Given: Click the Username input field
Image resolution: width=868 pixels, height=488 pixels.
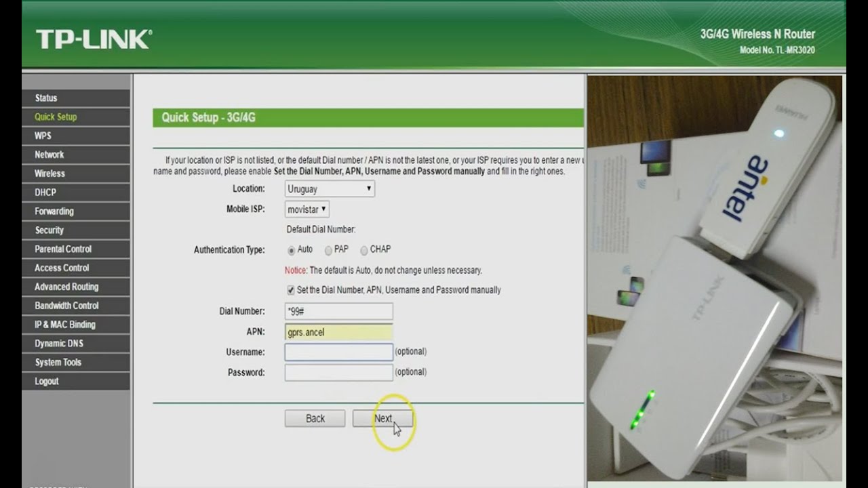Looking at the screenshot, I should (338, 352).
